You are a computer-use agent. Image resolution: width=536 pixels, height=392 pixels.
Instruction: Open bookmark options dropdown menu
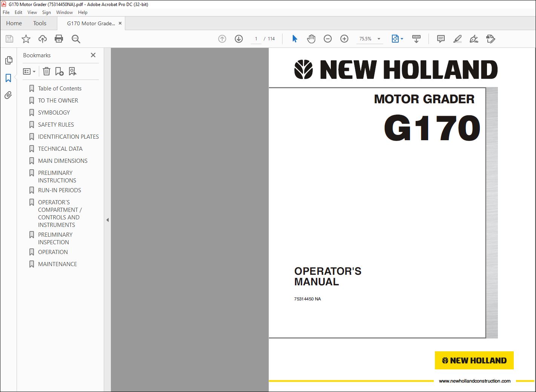(x=29, y=71)
